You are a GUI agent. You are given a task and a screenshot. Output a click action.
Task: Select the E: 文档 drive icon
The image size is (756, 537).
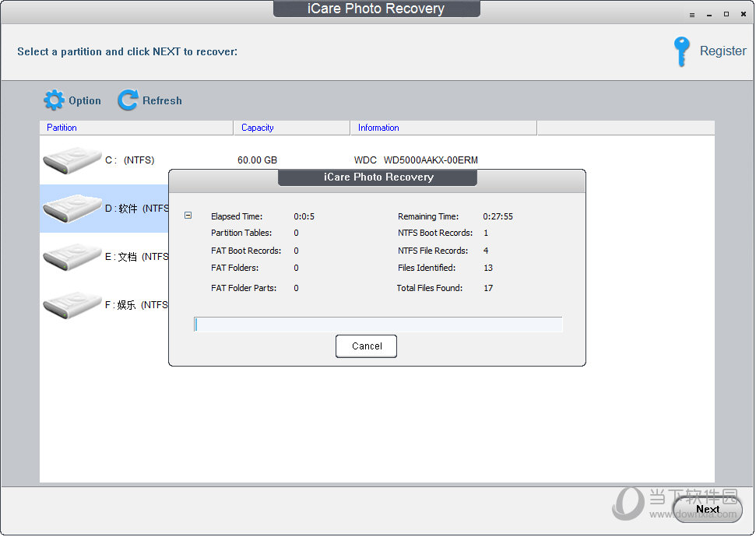coord(72,257)
